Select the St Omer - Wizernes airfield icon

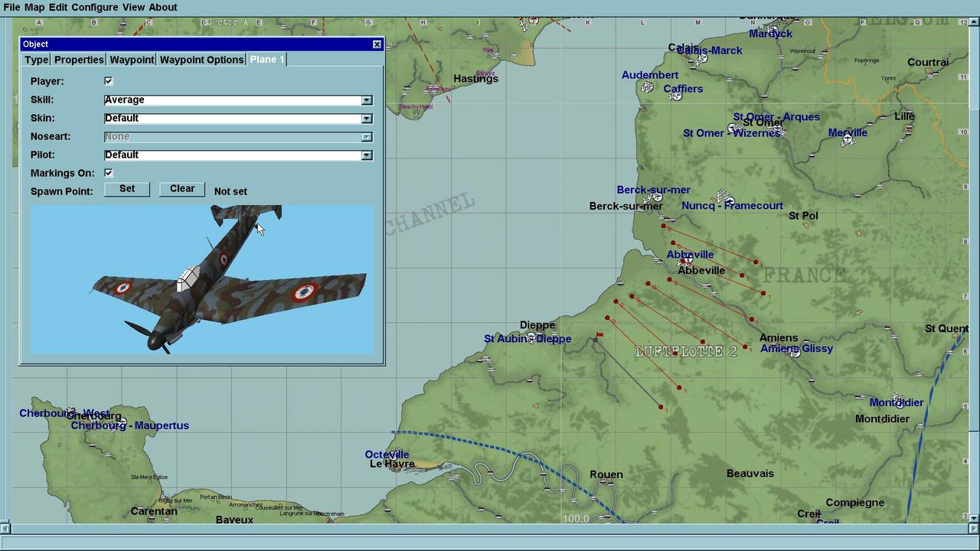(733, 128)
